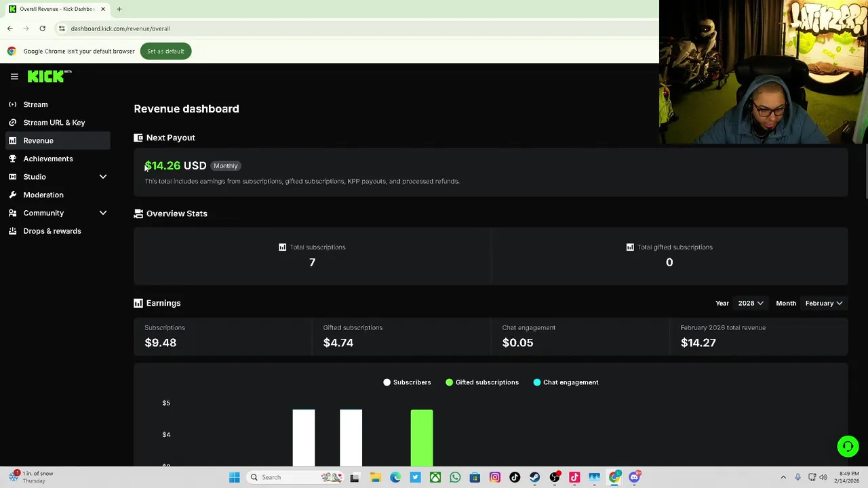Expand the Community submenu chevron
The image size is (868, 488).
point(103,213)
